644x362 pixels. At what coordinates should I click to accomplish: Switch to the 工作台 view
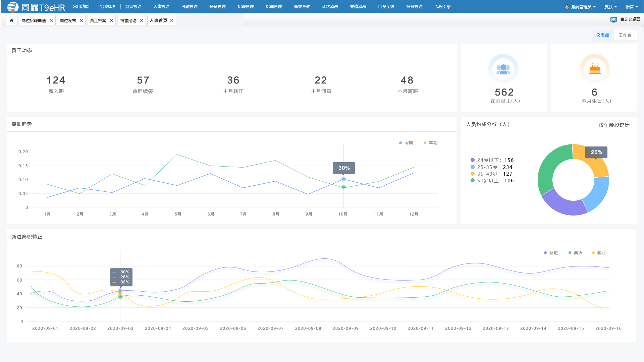pos(625,35)
